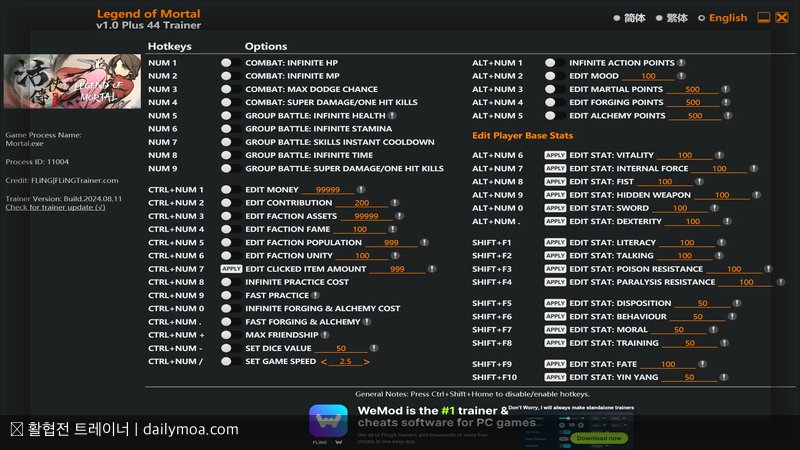Apply the Edit Stat: Fate value

point(555,365)
